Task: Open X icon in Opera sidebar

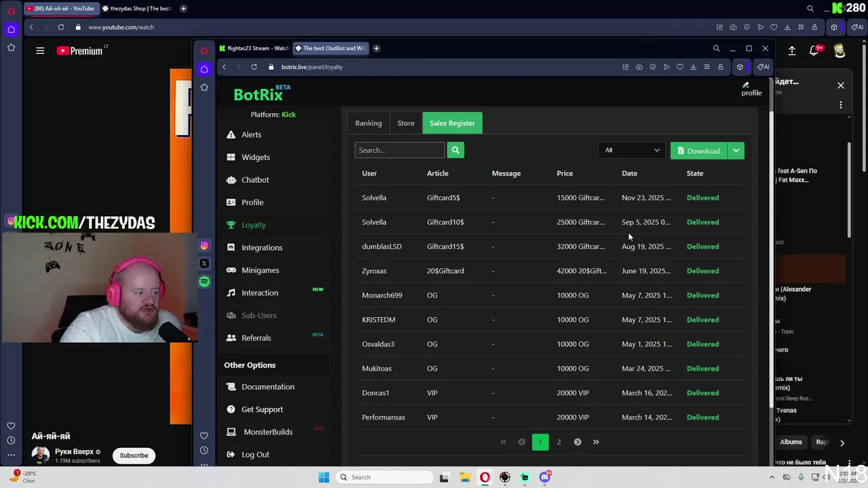Action: pos(204,263)
